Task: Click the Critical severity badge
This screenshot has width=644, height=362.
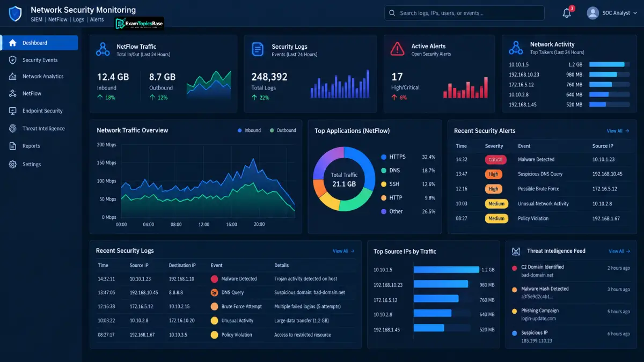Action: [x=496, y=160]
